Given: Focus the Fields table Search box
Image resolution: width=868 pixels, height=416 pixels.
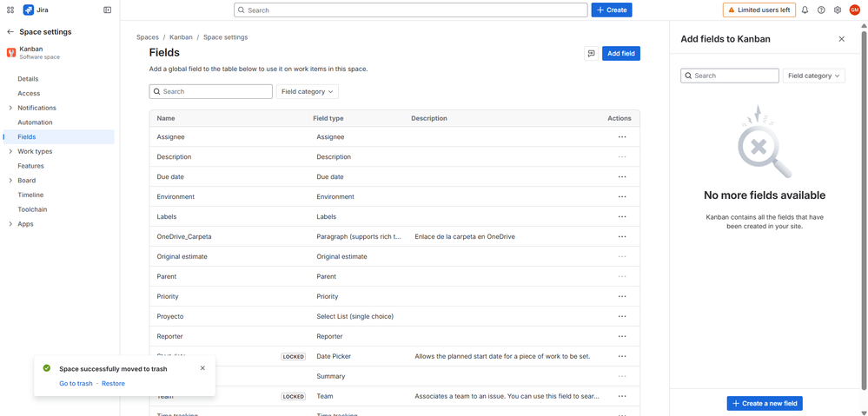Looking at the screenshot, I should (211, 91).
